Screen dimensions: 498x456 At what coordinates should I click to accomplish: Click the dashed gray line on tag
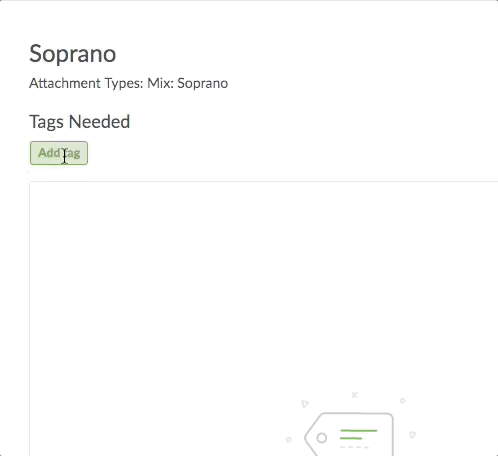[x=354, y=447]
